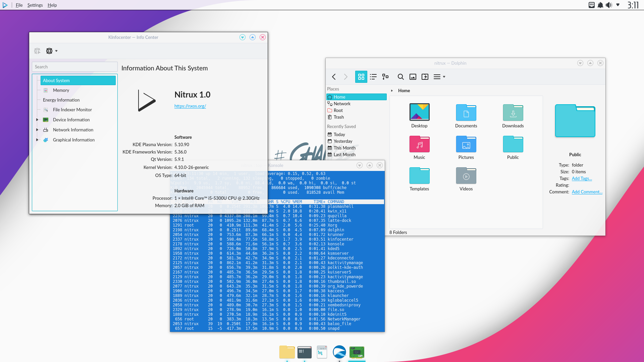The height and width of the screenshot is (362, 644).
Task: Show files saved Last Month
Action: (x=357, y=155)
